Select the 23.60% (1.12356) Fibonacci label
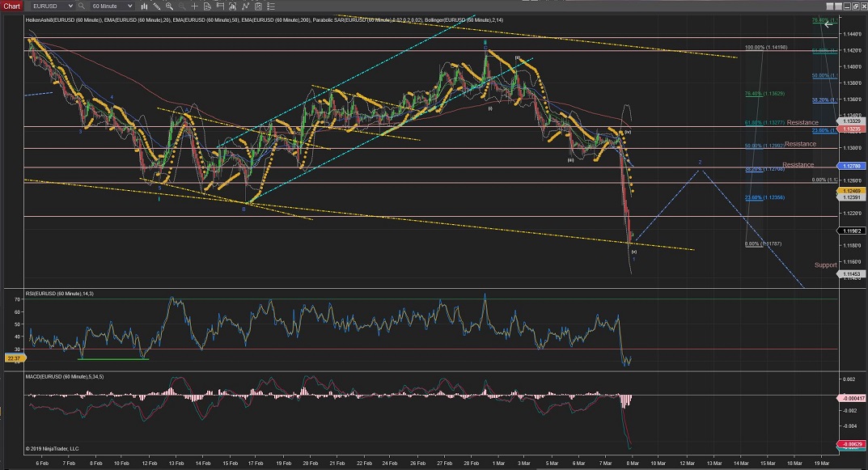The height and width of the screenshot is (470, 868). pos(764,197)
